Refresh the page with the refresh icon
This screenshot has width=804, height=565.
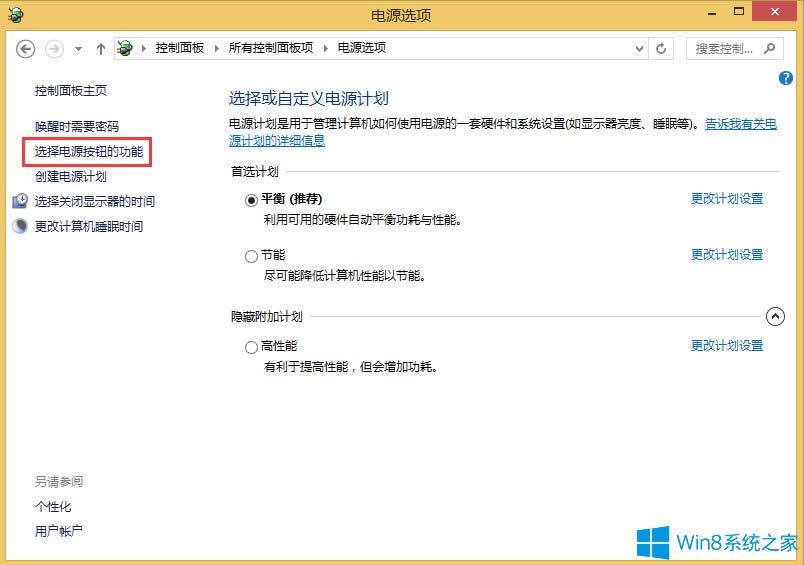(661, 49)
